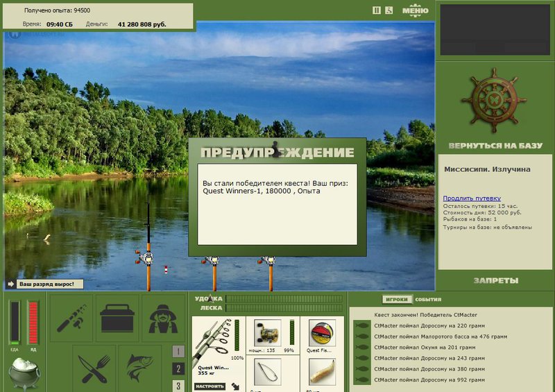
Task: Click the dark box above the ship wheel
Action: pos(495,30)
